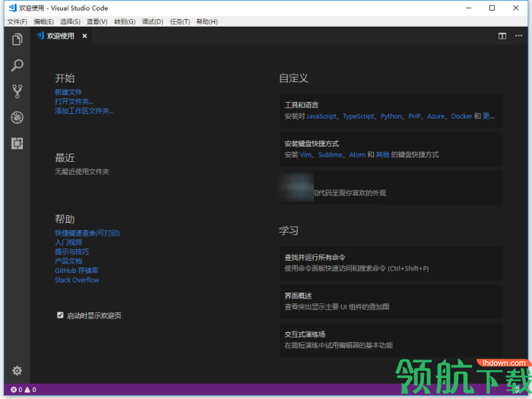Click the warnings count in status bar

coord(30,390)
